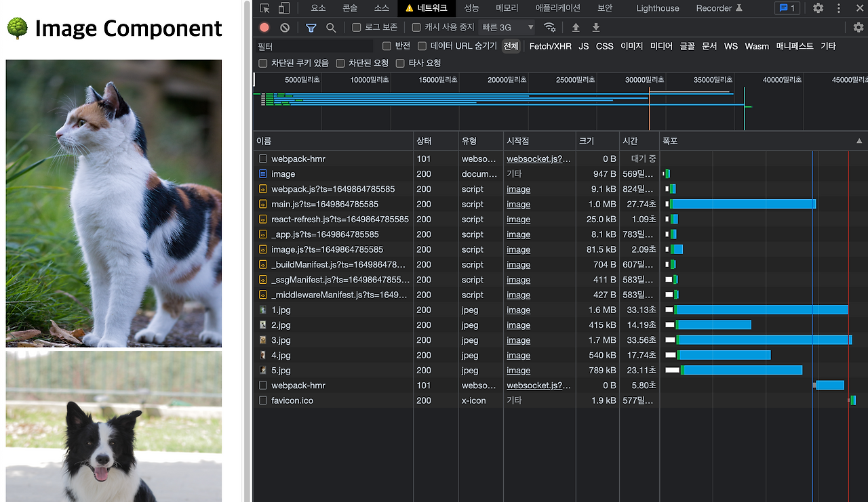Open network conditions wifi icon
Screen dimensions: 868x502
[x=550, y=28]
